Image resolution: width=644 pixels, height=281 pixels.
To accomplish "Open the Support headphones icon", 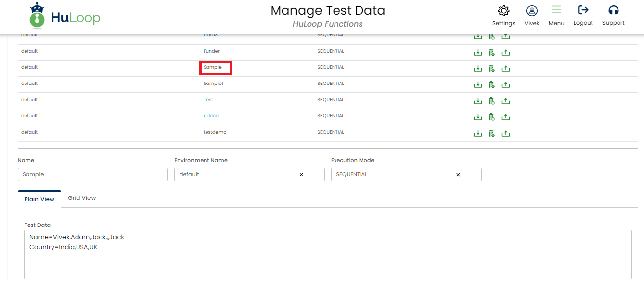I will point(613,11).
